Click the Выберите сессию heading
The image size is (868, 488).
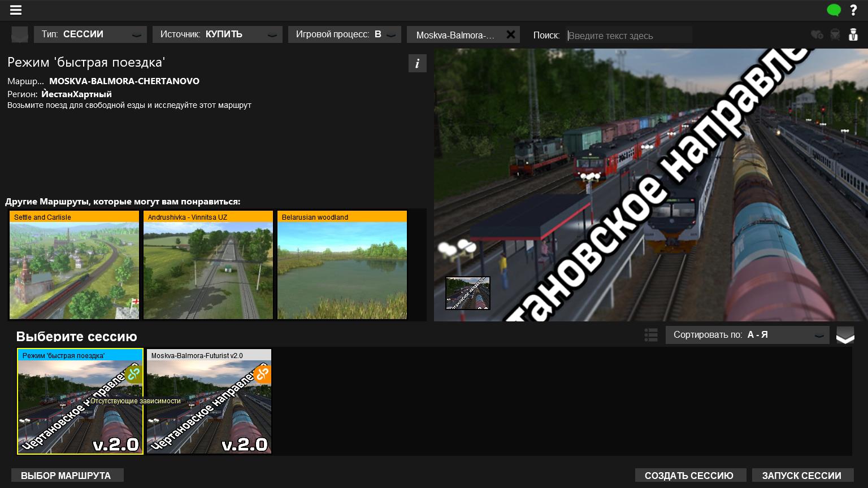coord(76,337)
